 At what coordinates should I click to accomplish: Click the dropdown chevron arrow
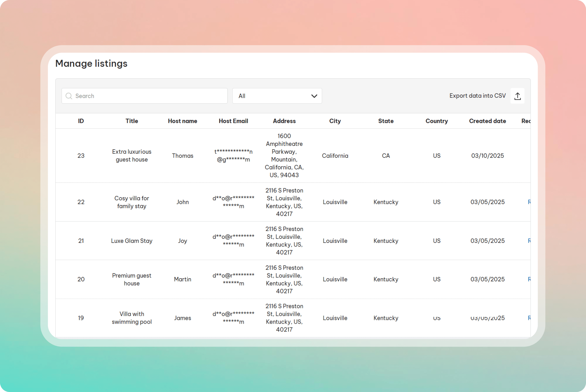(314, 96)
